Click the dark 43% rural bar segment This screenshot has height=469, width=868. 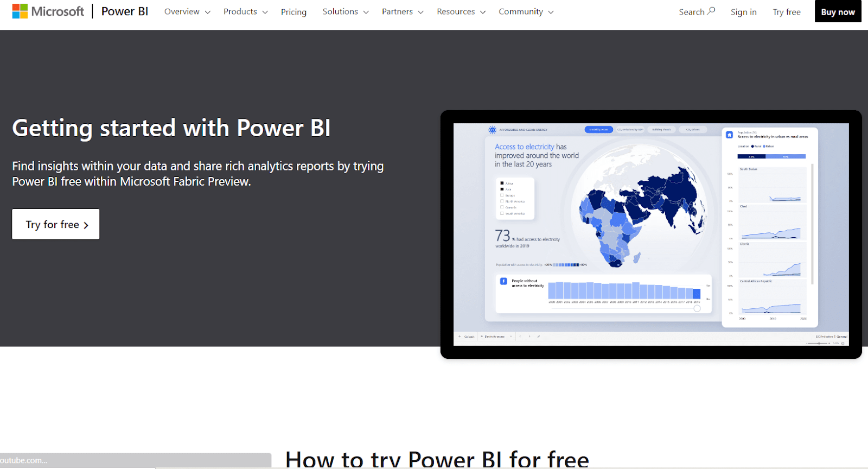coord(751,156)
